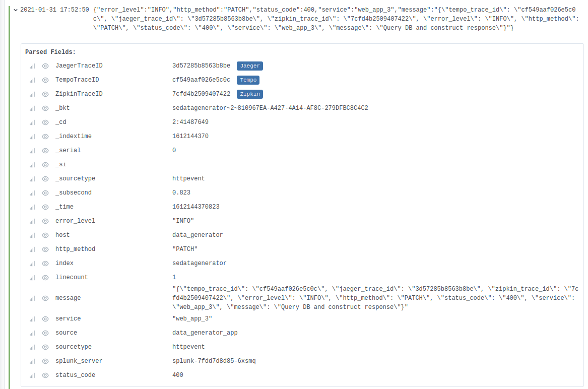
Task: Toggle eye icon next to splunk_server
Action: click(x=45, y=361)
